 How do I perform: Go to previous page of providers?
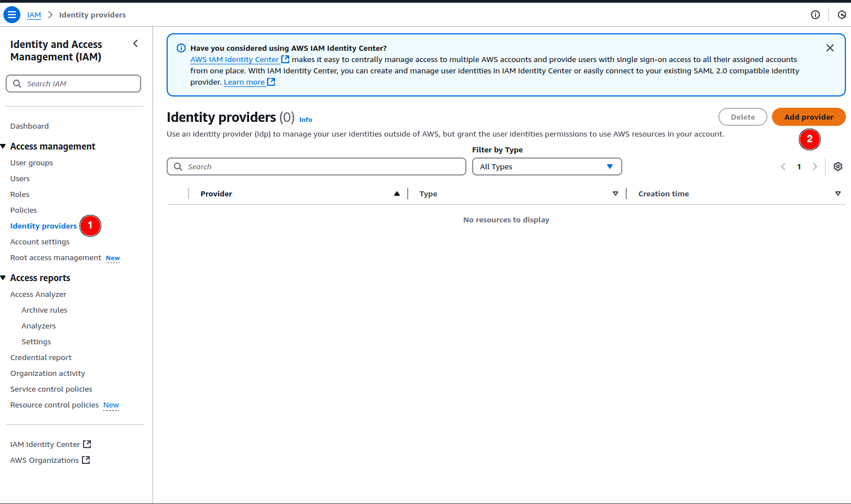[x=783, y=166]
